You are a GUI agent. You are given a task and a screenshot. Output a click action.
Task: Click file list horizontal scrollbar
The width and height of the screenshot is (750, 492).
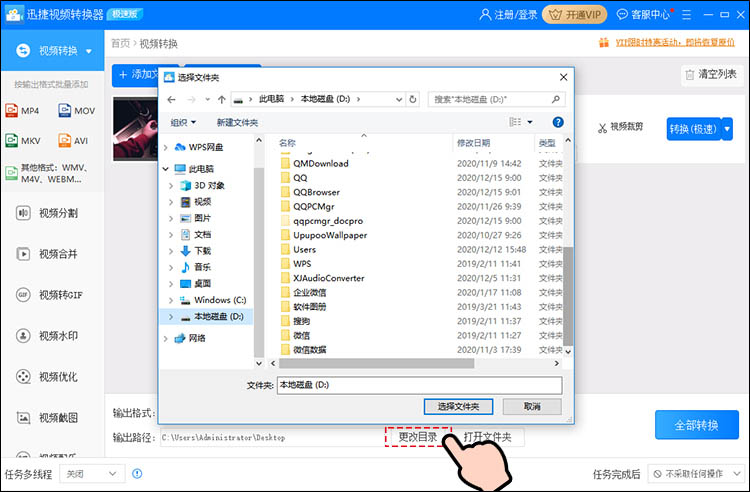[x=377, y=363]
